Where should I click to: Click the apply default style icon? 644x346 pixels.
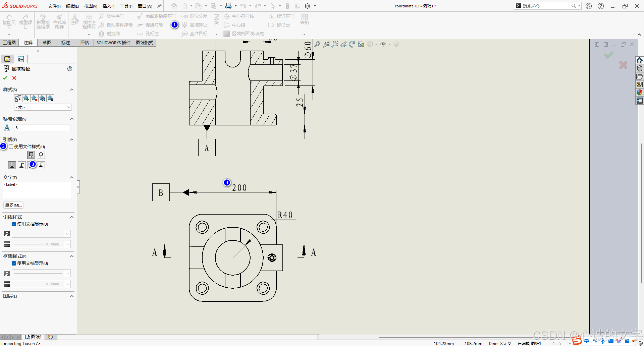18,98
